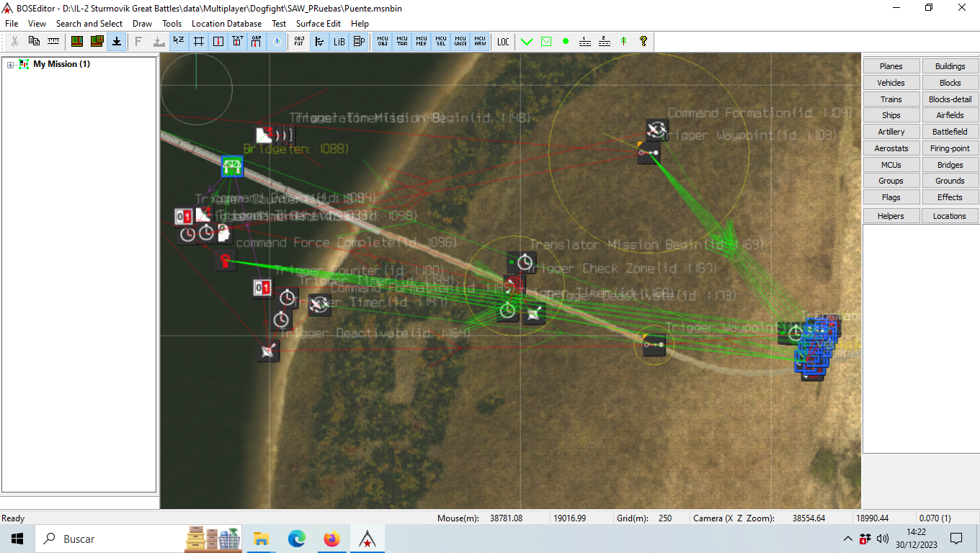
Task: Open the Tools menu
Action: (x=172, y=24)
